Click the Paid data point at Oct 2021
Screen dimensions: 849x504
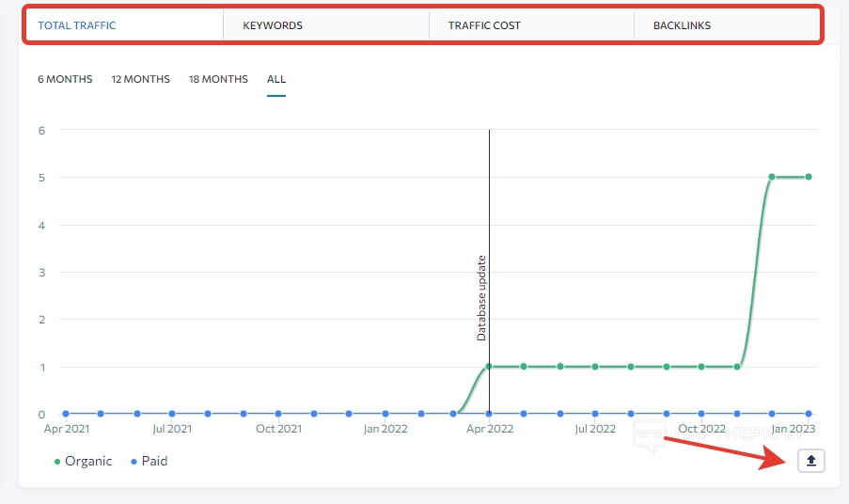click(278, 414)
